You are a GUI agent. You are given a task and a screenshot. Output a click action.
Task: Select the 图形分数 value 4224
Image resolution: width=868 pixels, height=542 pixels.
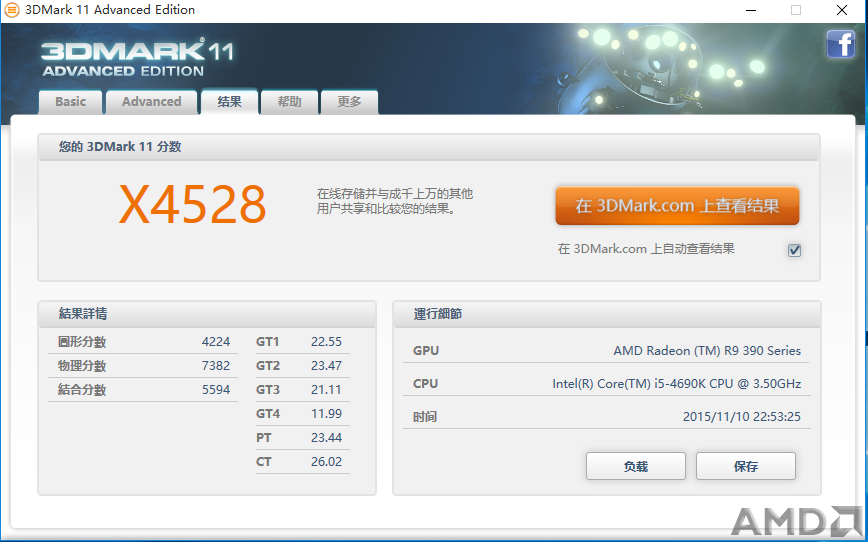point(216,342)
